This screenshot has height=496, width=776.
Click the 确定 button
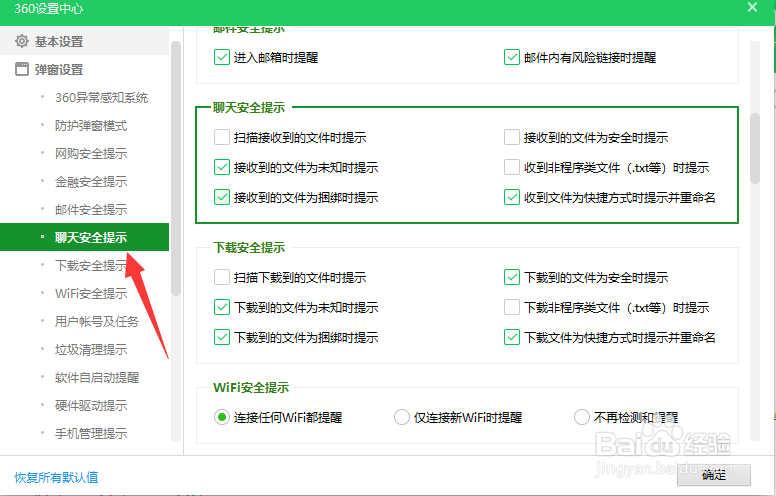pos(714,475)
